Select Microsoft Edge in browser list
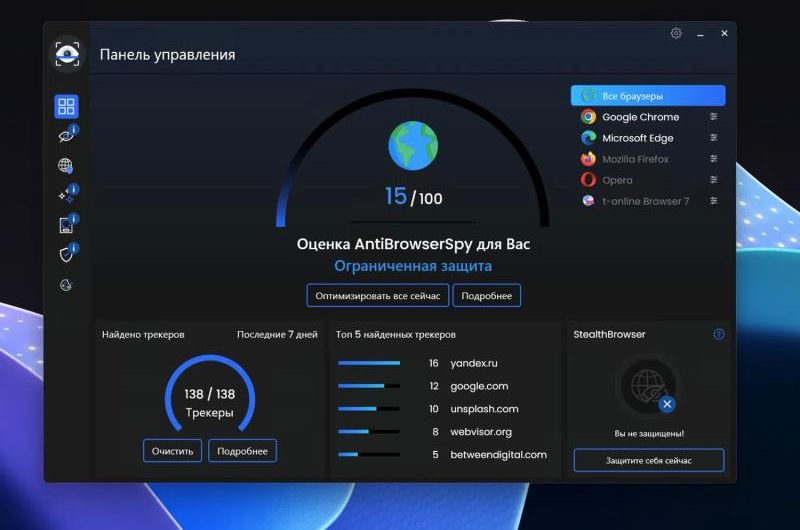This screenshot has height=530, width=800. coord(648,138)
